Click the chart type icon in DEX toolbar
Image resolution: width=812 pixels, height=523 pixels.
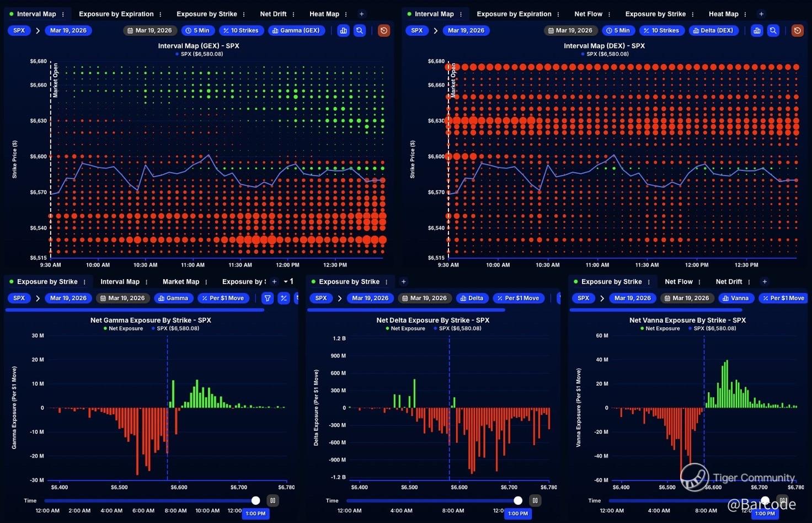pos(757,30)
